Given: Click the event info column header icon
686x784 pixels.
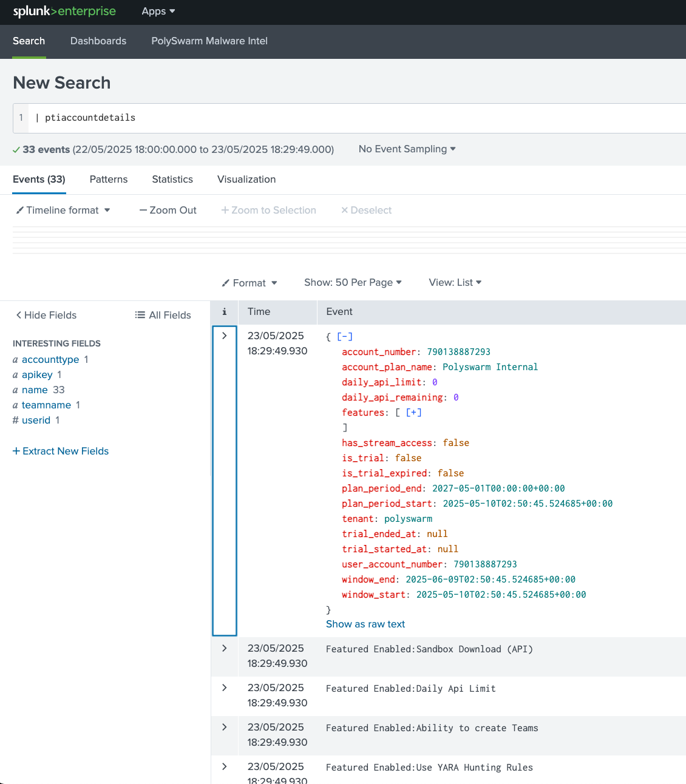Looking at the screenshot, I should click(225, 311).
